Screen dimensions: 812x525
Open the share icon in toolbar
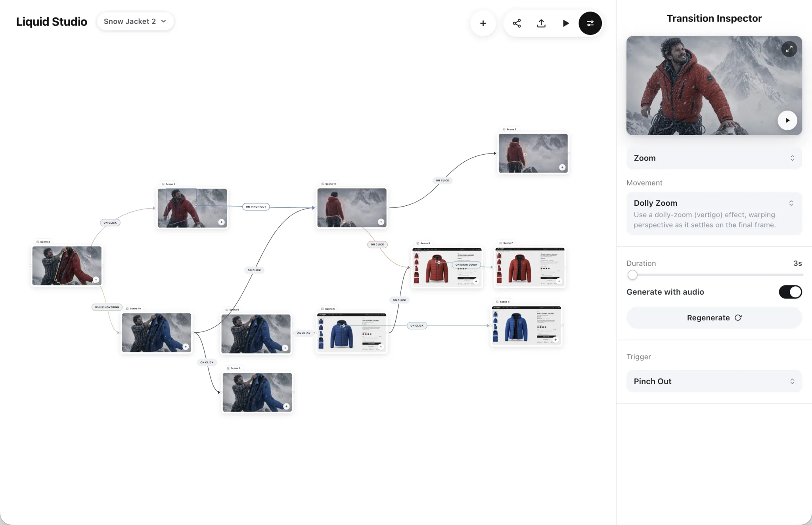[x=517, y=23]
